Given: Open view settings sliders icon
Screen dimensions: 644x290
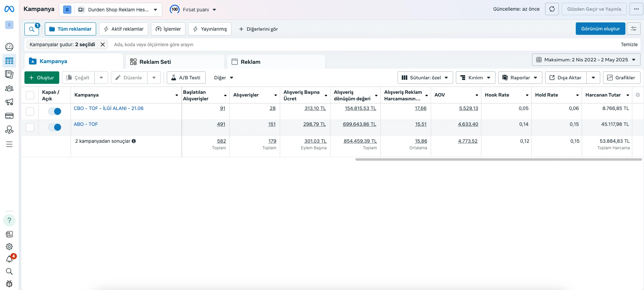Looking at the screenshot, I should click(633, 29).
